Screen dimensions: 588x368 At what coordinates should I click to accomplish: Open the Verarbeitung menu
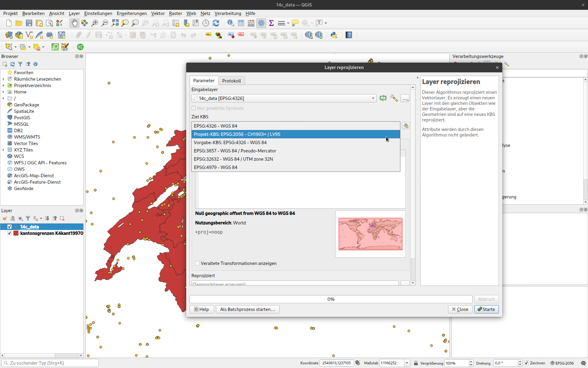[x=228, y=13]
